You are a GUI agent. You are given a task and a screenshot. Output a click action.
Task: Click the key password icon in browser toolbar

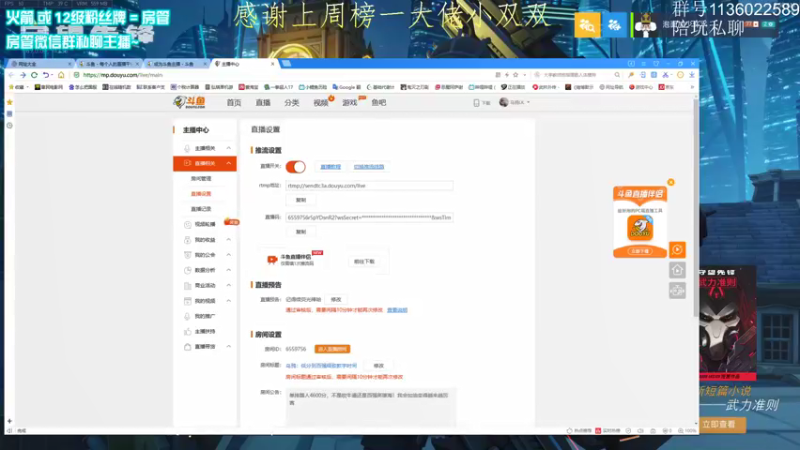[631, 75]
